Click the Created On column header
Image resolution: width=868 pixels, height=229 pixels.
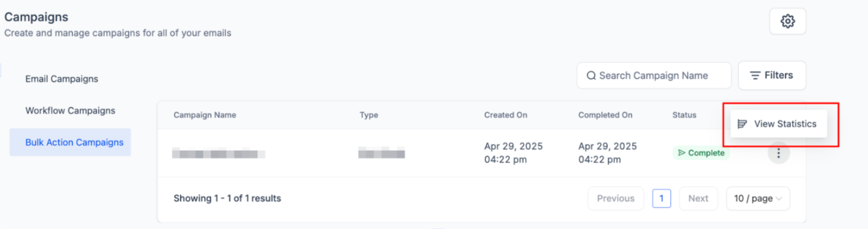[x=506, y=115]
